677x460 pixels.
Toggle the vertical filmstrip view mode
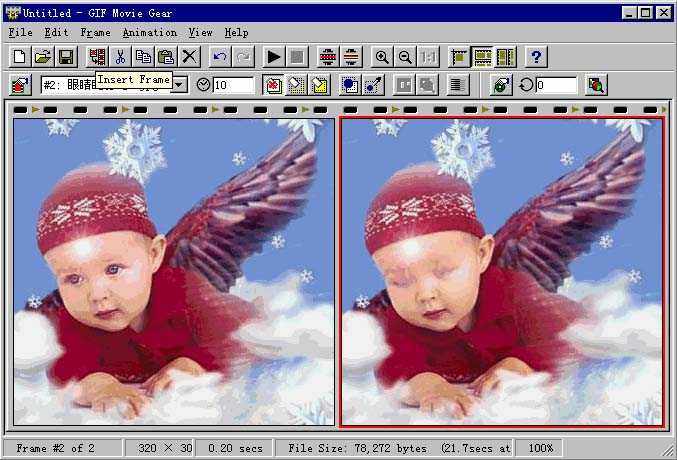click(x=505, y=57)
